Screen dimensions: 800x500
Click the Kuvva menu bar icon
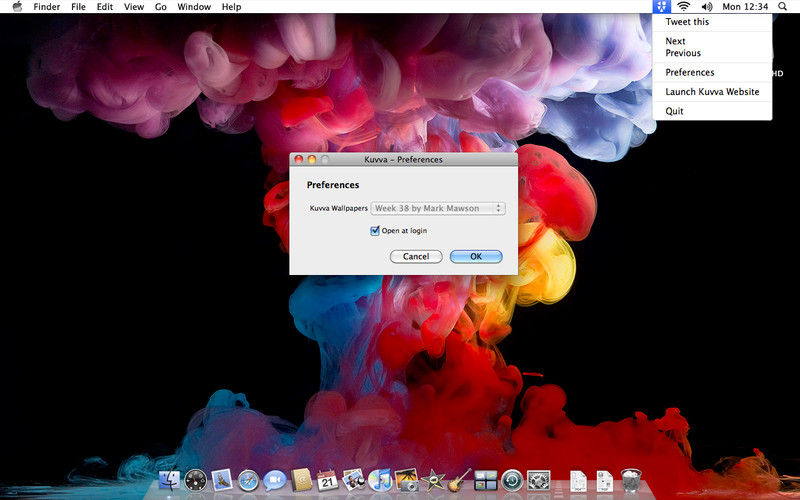click(662, 7)
